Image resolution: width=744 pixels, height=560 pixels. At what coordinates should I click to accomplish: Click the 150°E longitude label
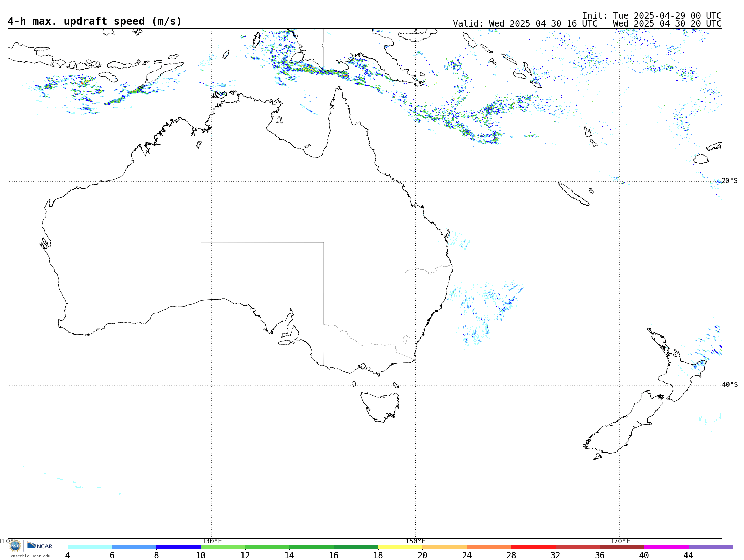click(x=415, y=541)
